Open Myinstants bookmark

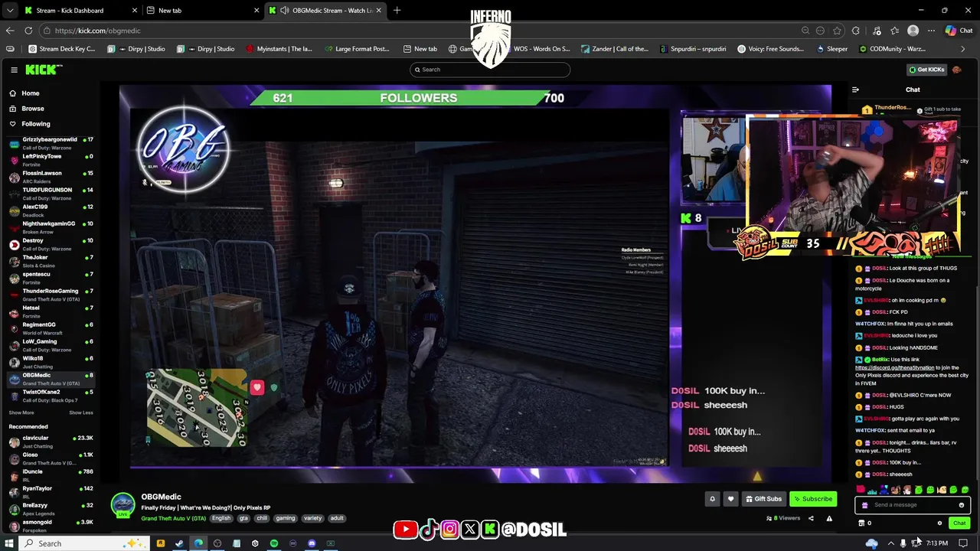coord(279,49)
